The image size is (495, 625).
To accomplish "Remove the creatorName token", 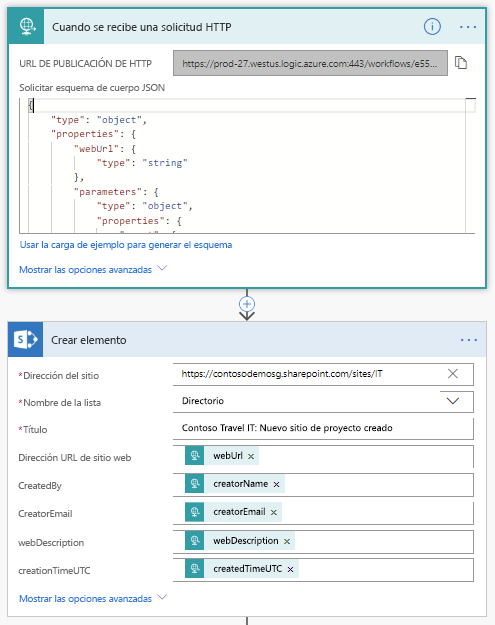I will (276, 484).
